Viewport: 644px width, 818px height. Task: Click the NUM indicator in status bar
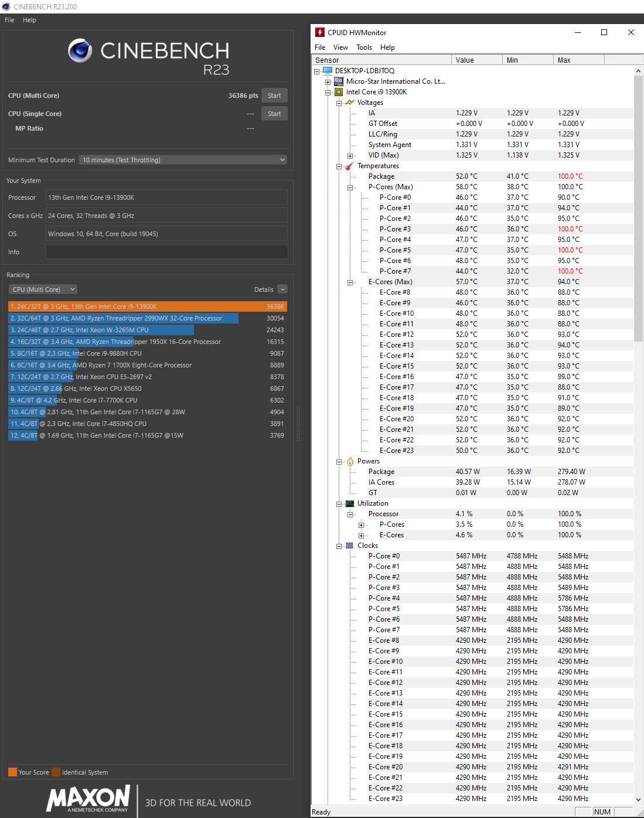point(602,812)
